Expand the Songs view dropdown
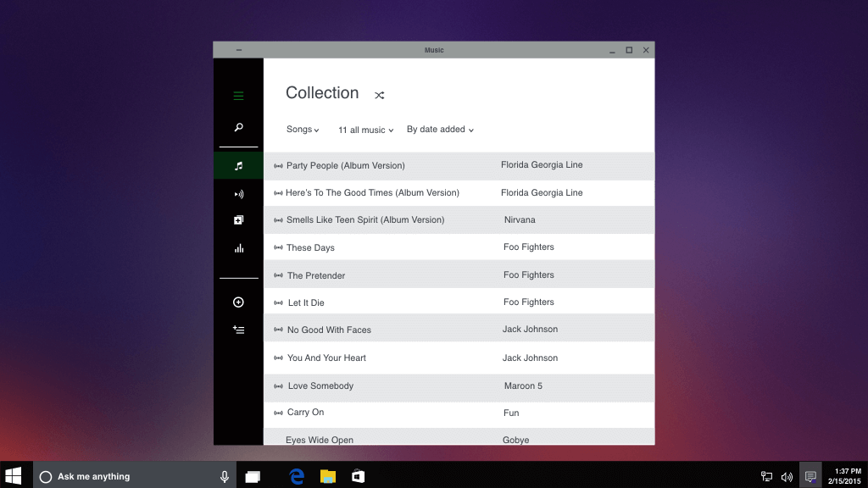Image resolution: width=868 pixels, height=488 pixels. 303,130
